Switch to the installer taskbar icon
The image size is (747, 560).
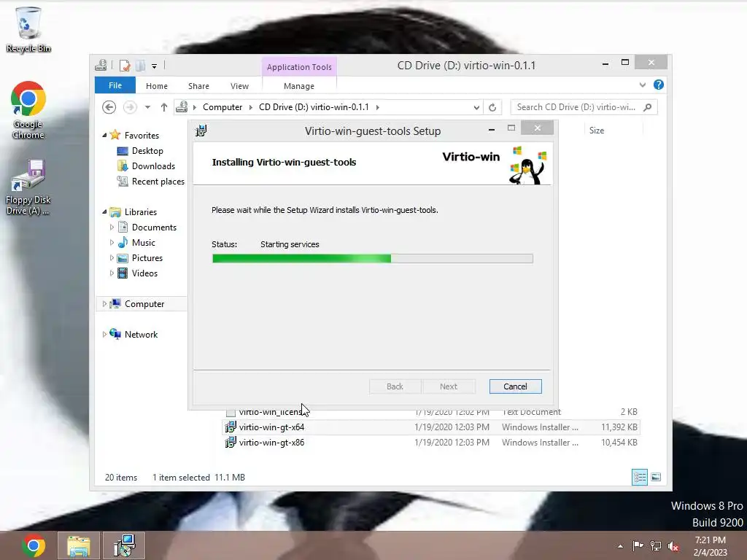click(x=124, y=545)
